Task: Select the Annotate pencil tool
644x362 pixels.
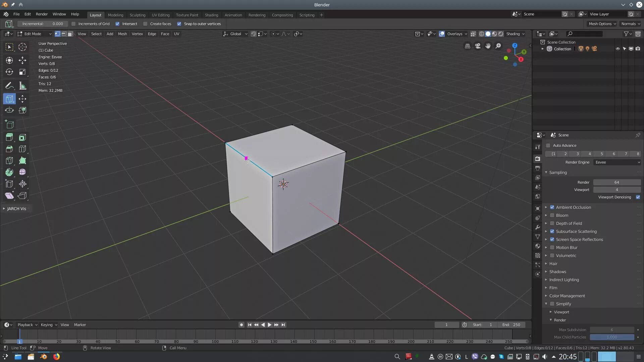Action: 9,86
